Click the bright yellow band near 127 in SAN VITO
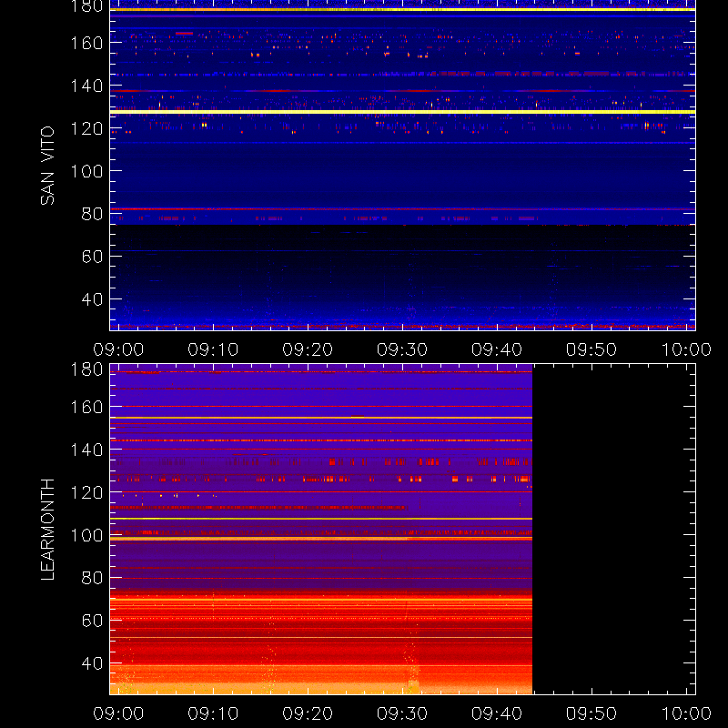 402,112
